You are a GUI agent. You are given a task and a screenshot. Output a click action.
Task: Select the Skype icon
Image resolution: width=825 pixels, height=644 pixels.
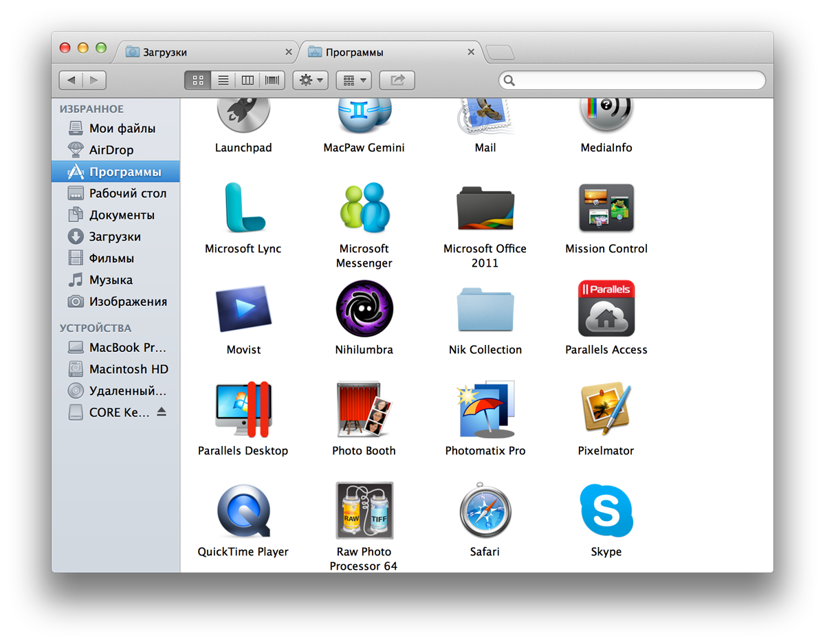606,511
